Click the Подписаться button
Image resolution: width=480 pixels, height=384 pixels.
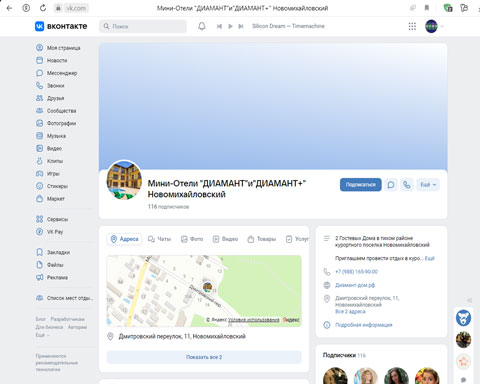(x=361, y=185)
